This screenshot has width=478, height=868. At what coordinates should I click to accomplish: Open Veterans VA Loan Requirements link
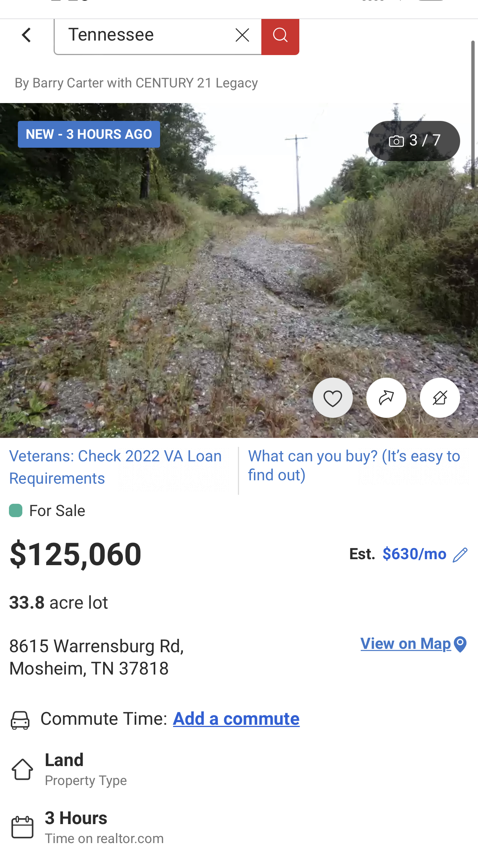pos(115,467)
